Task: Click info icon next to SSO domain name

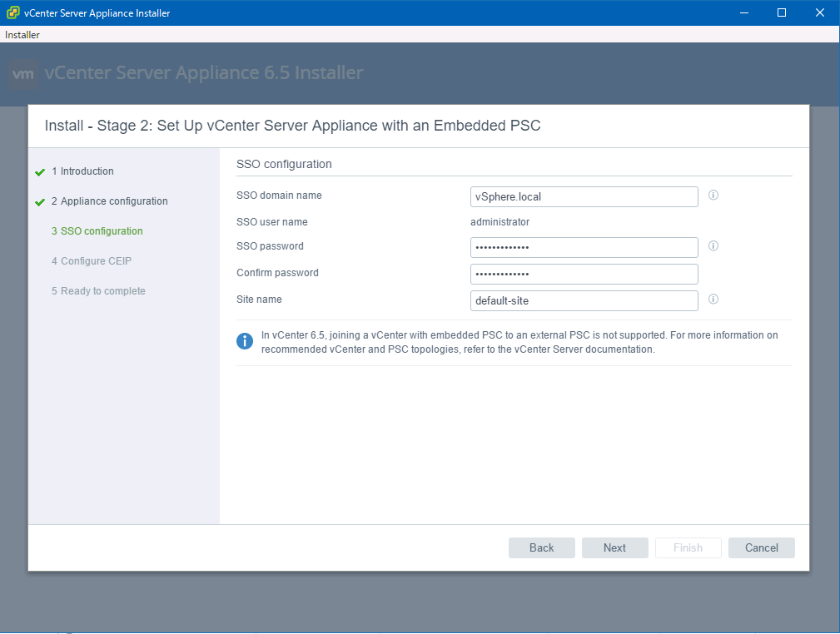Action: point(713,195)
